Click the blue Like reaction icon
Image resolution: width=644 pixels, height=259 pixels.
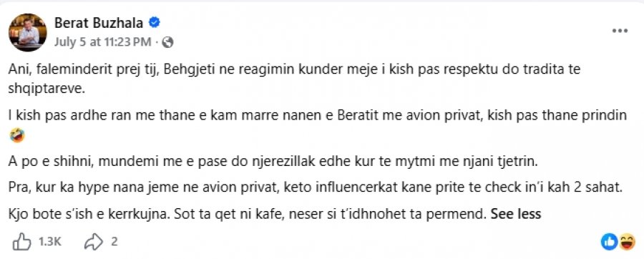pos(609,242)
